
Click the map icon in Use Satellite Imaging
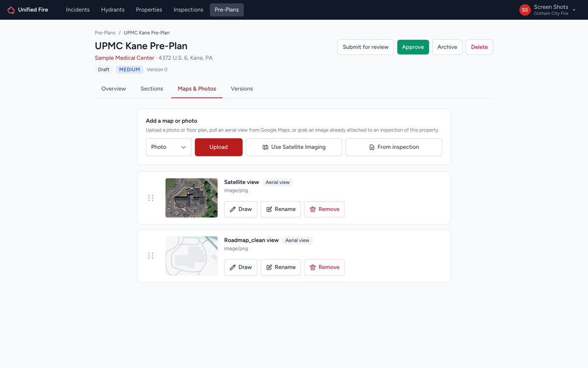click(265, 147)
